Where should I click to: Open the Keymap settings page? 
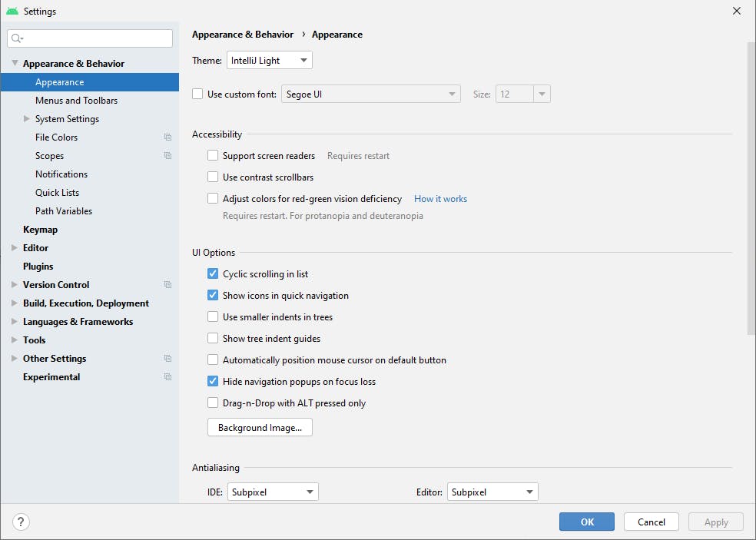(x=40, y=230)
